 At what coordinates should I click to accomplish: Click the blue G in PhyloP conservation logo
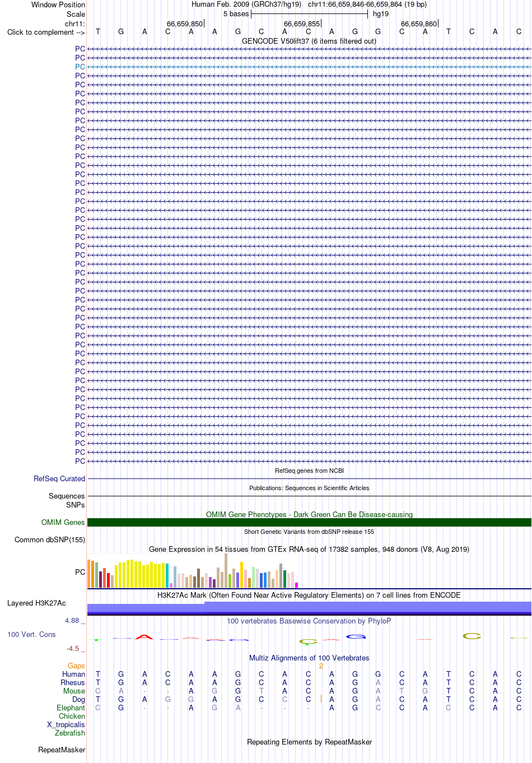point(356,636)
